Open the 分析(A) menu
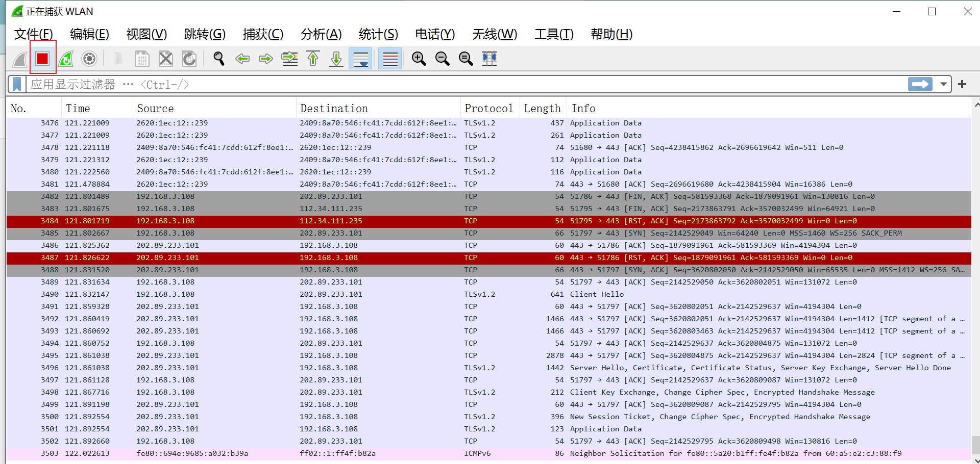Screen dimensions: 980x464 click(321, 34)
